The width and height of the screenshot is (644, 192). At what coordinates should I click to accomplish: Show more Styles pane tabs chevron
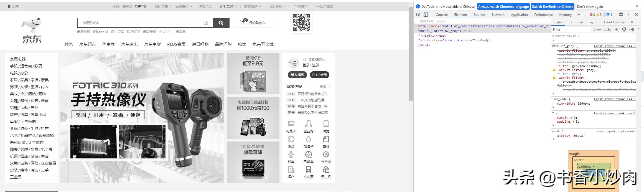pyautogui.click(x=632, y=22)
